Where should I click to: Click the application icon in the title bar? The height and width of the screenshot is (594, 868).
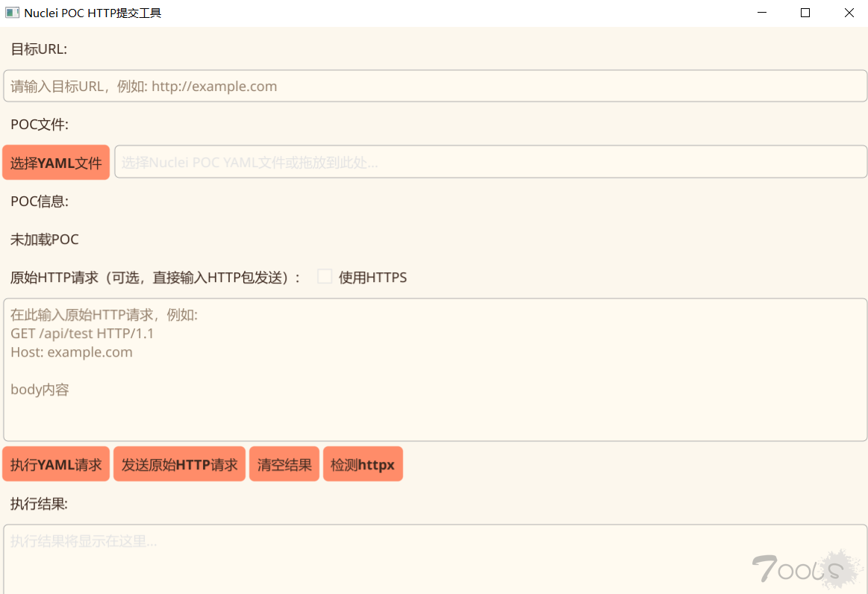(11, 12)
